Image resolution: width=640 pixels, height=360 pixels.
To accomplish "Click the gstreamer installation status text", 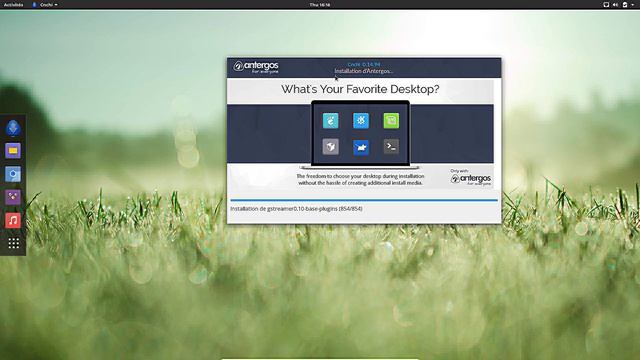I will tap(296, 209).
